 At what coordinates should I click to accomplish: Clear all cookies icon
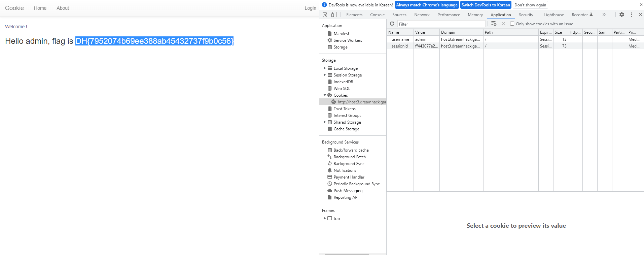[x=494, y=24]
